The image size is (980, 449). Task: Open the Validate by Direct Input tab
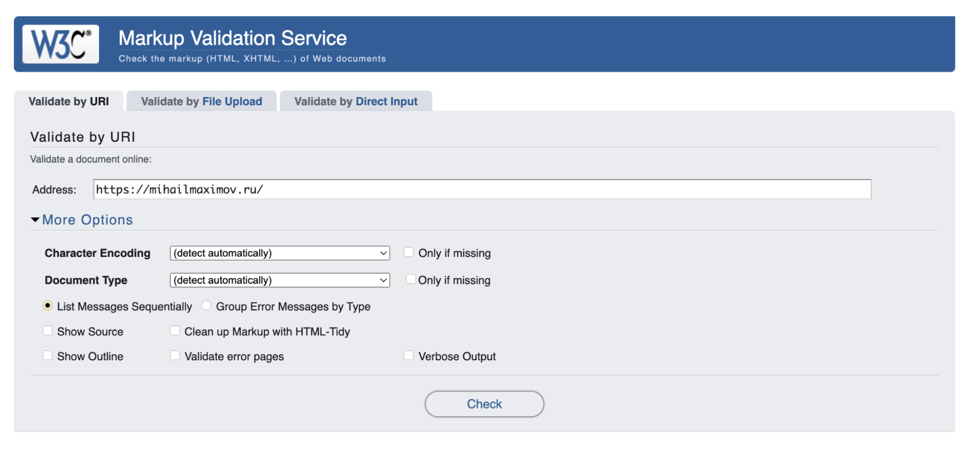click(x=356, y=101)
